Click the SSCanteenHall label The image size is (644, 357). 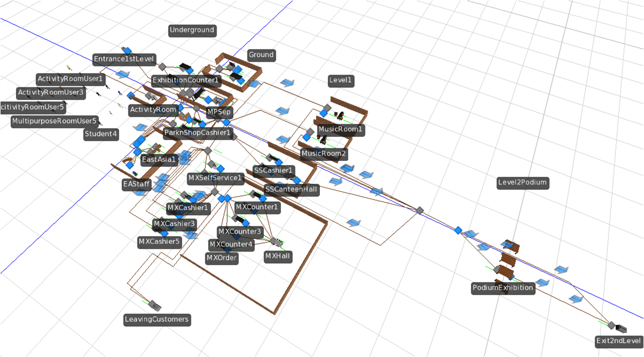pyautogui.click(x=291, y=189)
